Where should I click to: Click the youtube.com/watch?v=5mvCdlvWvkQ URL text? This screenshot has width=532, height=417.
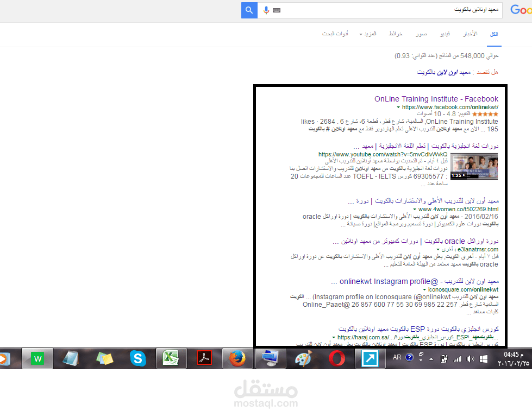(383, 155)
